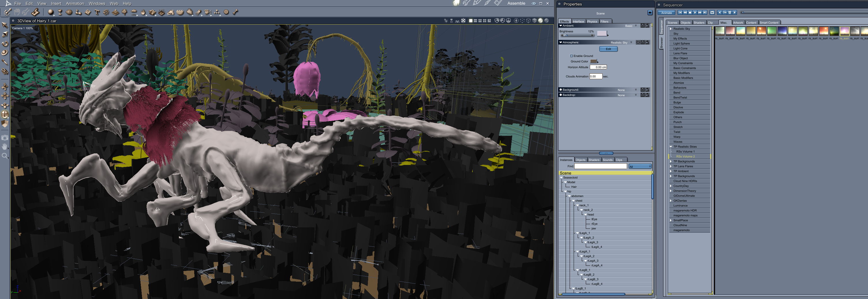Switch to the Assemble room hand icon
868x299 pixels.
coord(456,3)
